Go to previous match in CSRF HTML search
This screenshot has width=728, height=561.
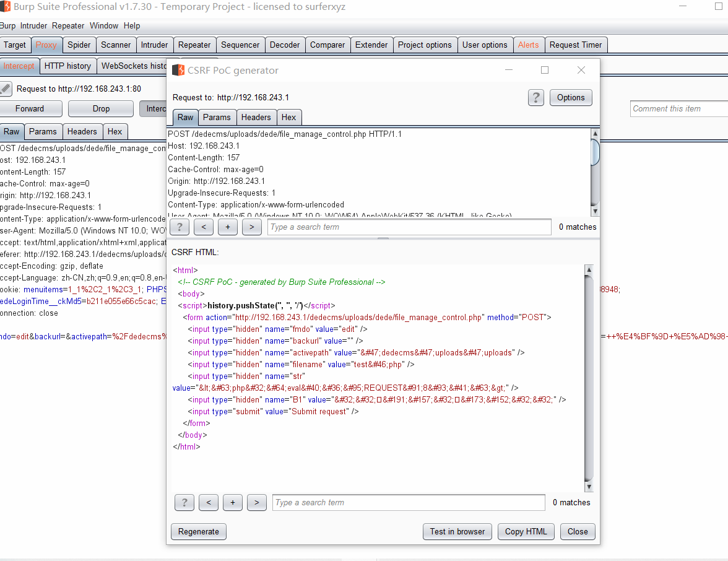click(x=209, y=503)
